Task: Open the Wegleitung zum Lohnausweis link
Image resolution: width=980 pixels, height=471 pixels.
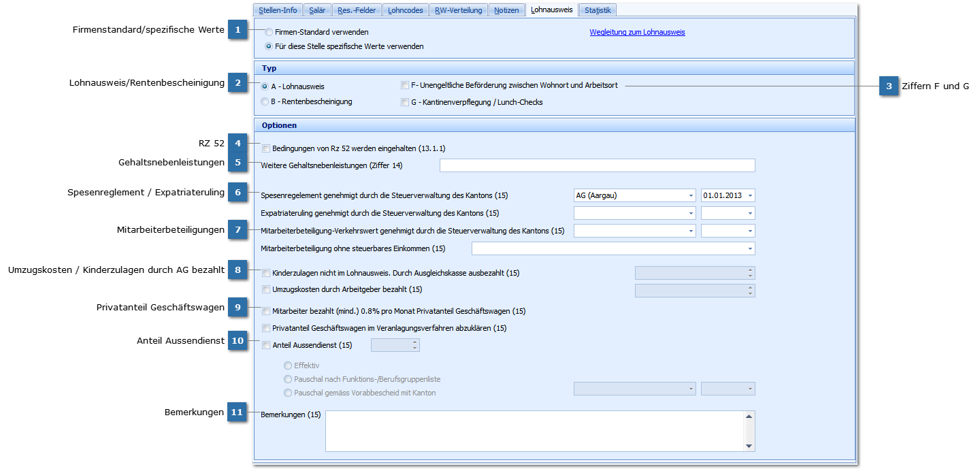Action: 637,32
